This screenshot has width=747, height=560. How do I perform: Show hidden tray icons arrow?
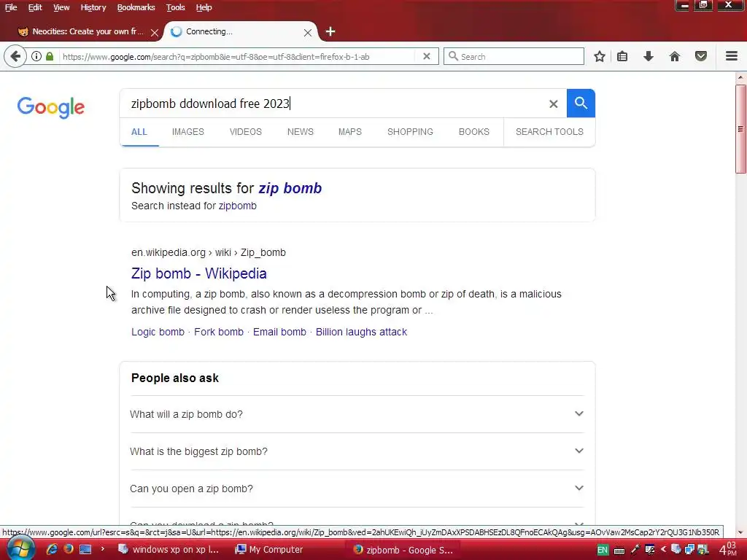(x=664, y=550)
